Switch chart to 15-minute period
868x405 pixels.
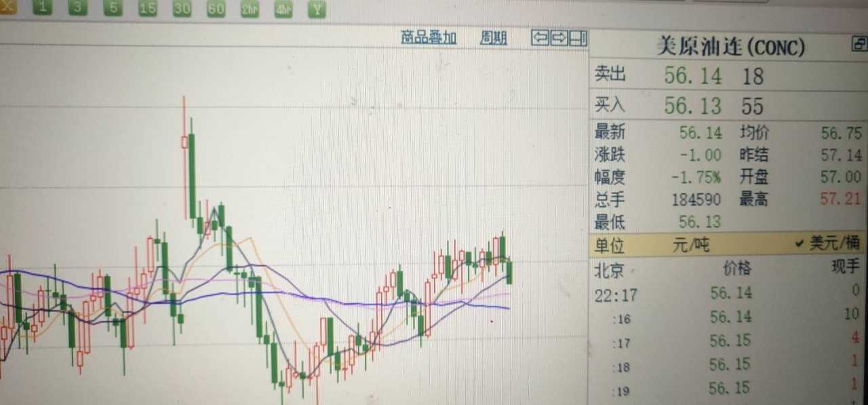pyautogui.click(x=147, y=8)
